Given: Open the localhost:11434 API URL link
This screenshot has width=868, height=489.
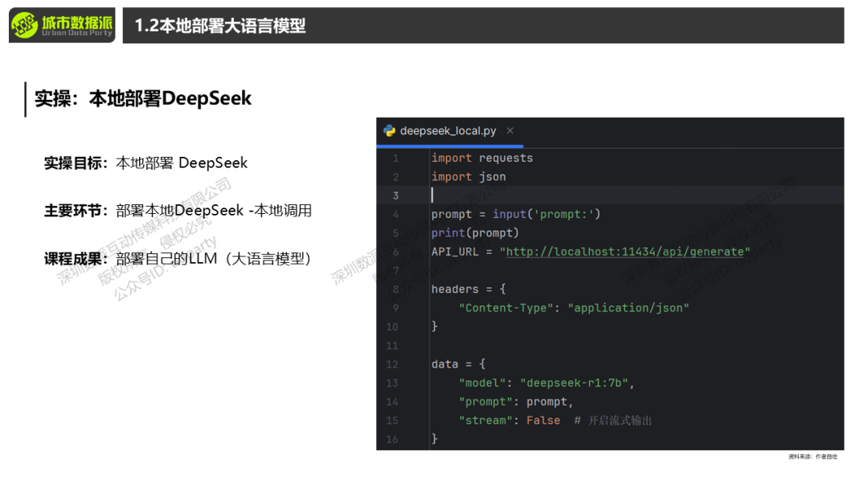Looking at the screenshot, I should click(x=625, y=252).
